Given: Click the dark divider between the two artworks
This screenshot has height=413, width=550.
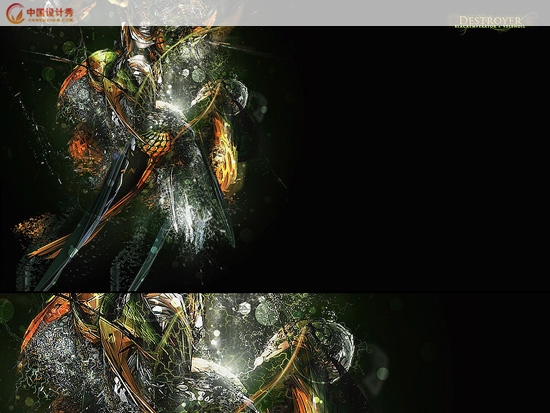Looking at the screenshot, I should click(275, 291).
